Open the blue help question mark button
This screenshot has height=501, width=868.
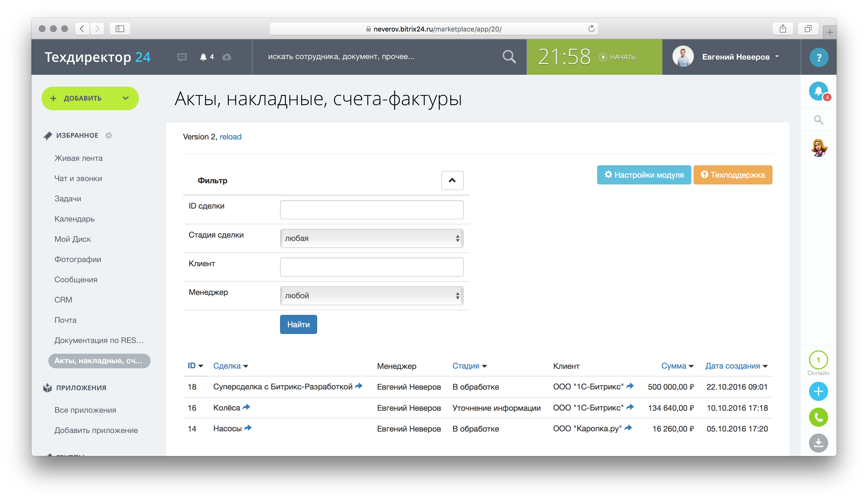[819, 57]
